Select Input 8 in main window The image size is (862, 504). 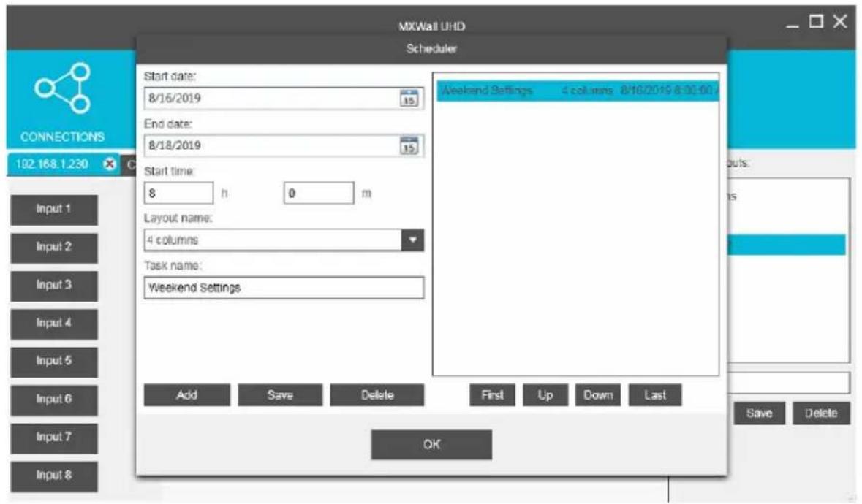pos(54,476)
